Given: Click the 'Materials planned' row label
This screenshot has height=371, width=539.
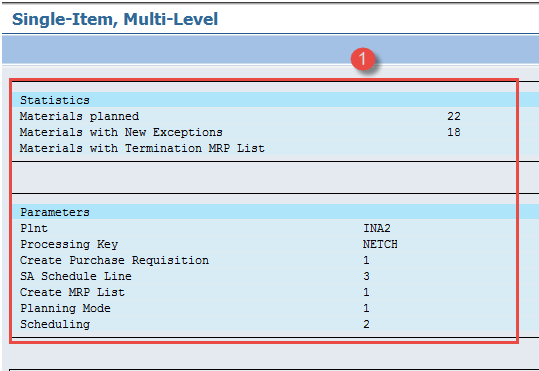Looking at the screenshot, I should coord(79,116).
